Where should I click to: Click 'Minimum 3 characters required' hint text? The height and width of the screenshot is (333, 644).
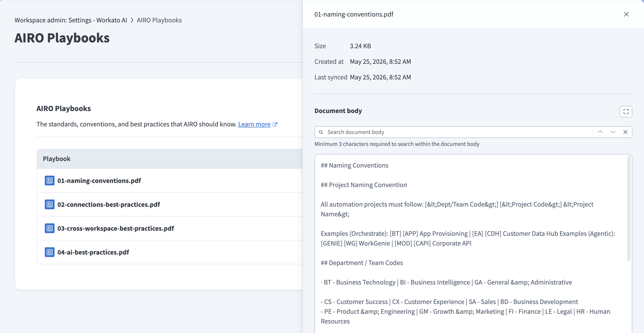click(x=397, y=144)
